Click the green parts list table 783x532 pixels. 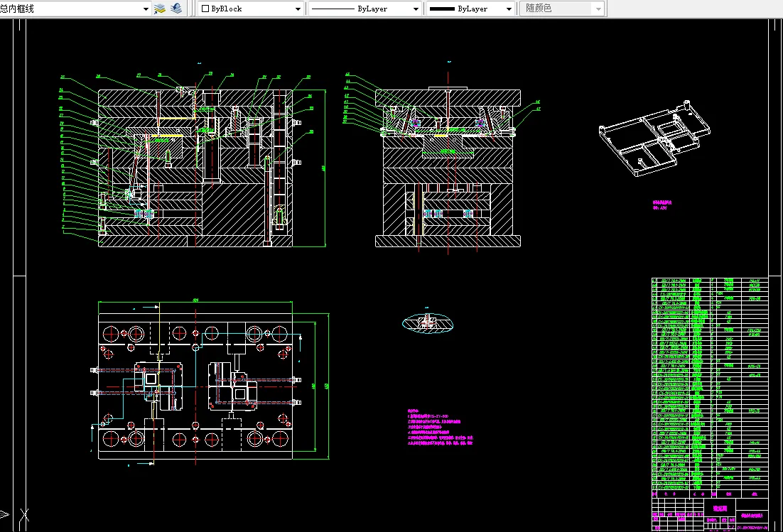[x=710, y=388]
